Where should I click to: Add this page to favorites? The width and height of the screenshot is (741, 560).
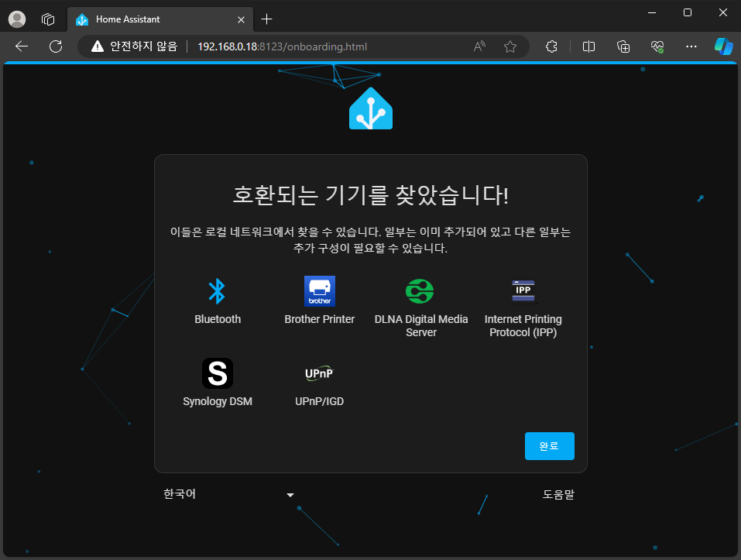point(510,46)
